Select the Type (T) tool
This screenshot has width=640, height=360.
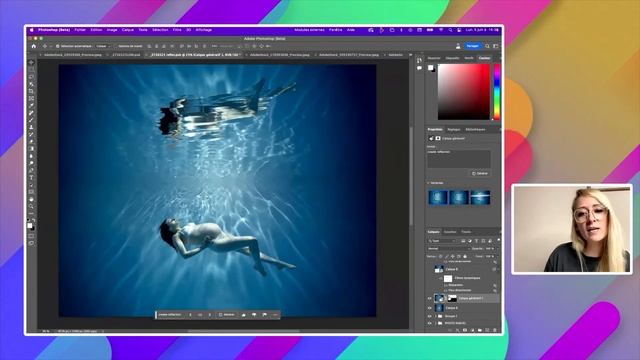tap(31, 178)
